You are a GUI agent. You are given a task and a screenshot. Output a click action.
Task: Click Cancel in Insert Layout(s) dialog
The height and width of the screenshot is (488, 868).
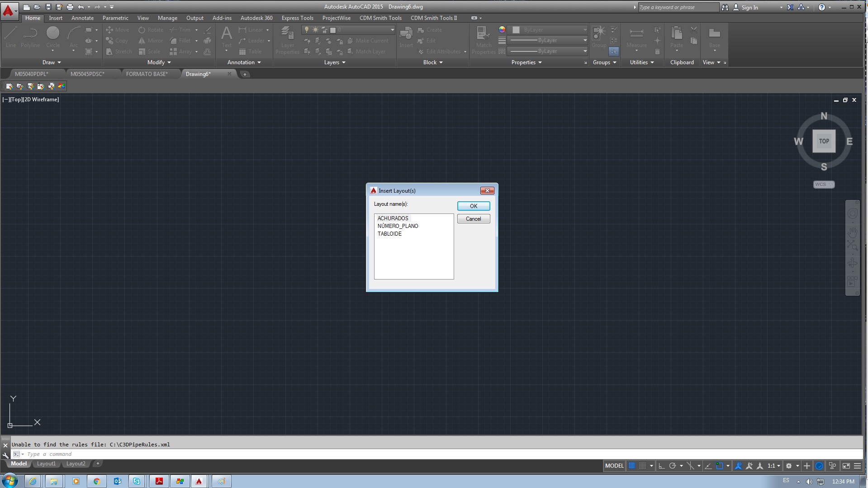point(473,219)
